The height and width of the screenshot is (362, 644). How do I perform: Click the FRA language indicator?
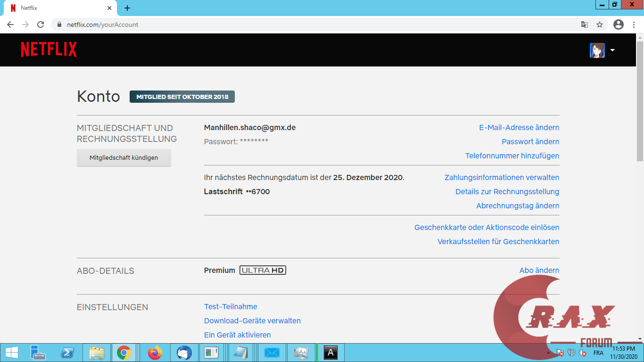[598, 353]
